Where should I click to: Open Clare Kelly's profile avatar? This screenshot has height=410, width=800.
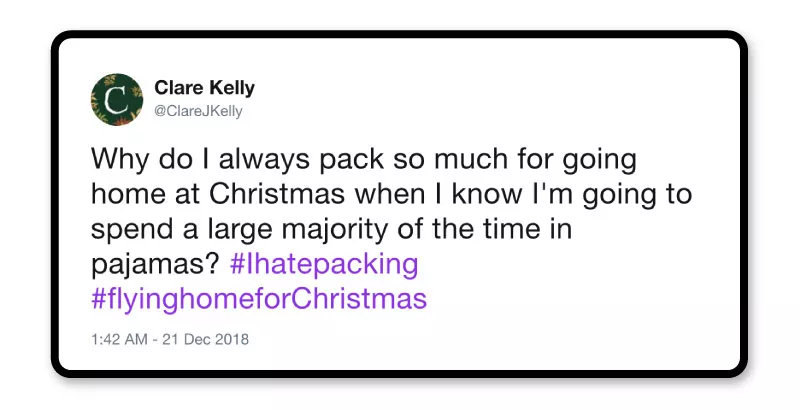(x=117, y=99)
